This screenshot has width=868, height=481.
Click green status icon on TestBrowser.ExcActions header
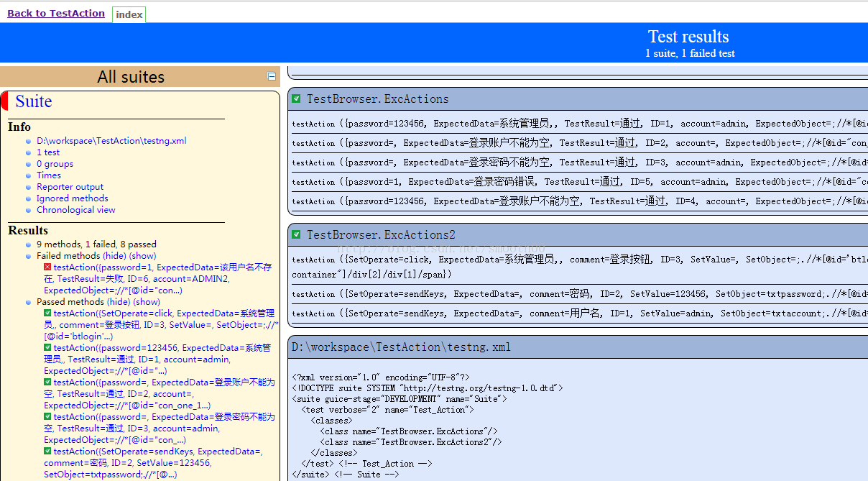pyautogui.click(x=296, y=99)
